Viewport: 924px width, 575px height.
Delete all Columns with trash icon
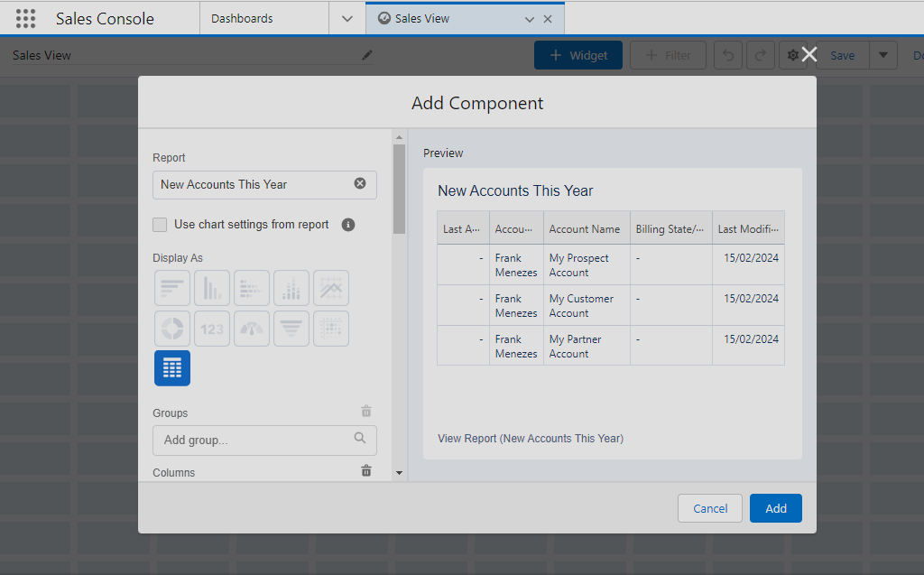pyautogui.click(x=366, y=470)
